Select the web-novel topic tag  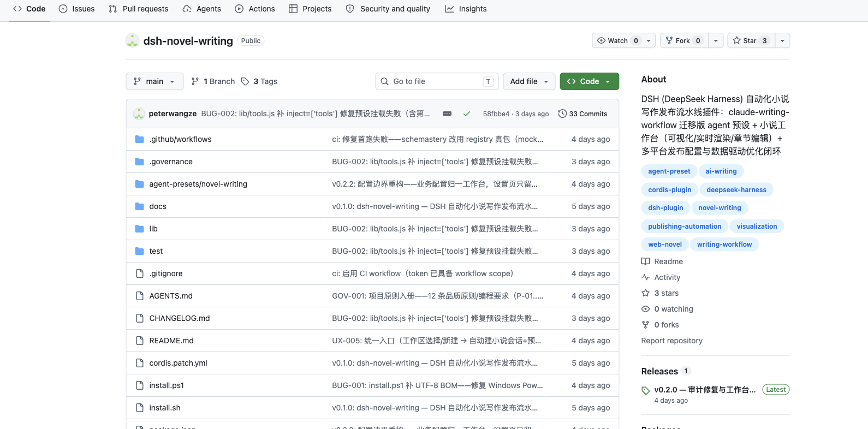coord(665,245)
